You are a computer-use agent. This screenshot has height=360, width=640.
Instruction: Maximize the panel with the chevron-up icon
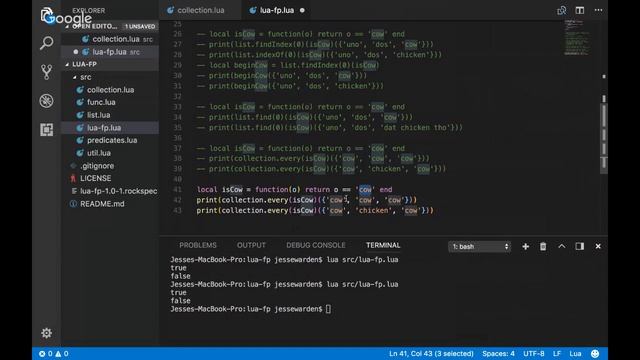click(562, 247)
